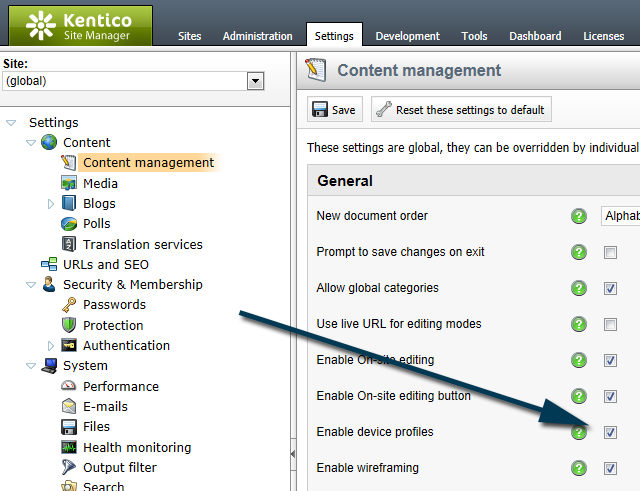Select Health monitoring tree item
The height and width of the screenshot is (491, 640).
[x=137, y=447]
